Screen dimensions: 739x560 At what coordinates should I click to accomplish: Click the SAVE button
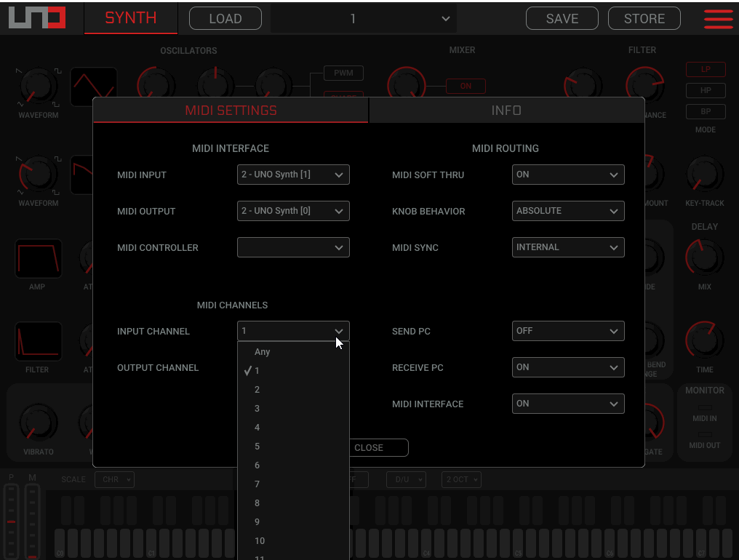(562, 18)
